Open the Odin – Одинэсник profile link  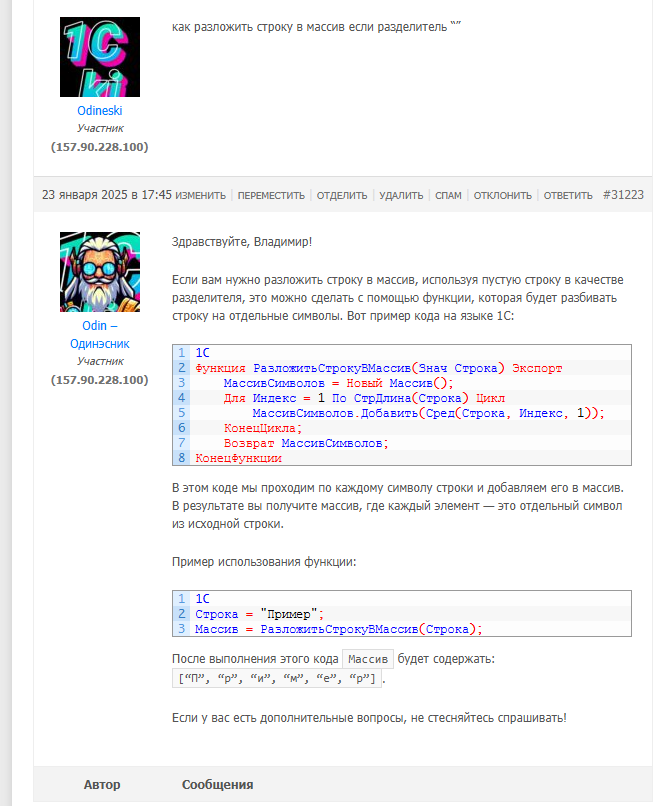[x=100, y=335]
